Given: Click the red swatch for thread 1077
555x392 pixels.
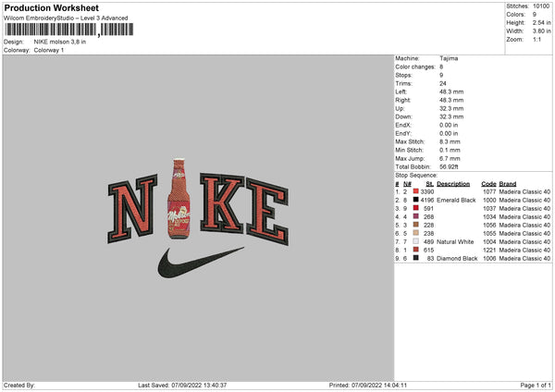Looking at the screenshot, I should point(415,191).
